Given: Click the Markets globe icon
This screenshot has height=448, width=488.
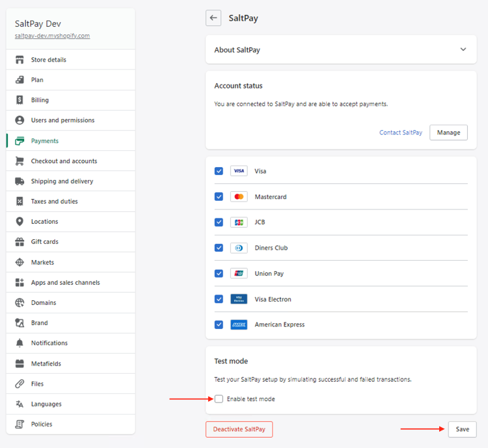Looking at the screenshot, I should click(x=20, y=262).
